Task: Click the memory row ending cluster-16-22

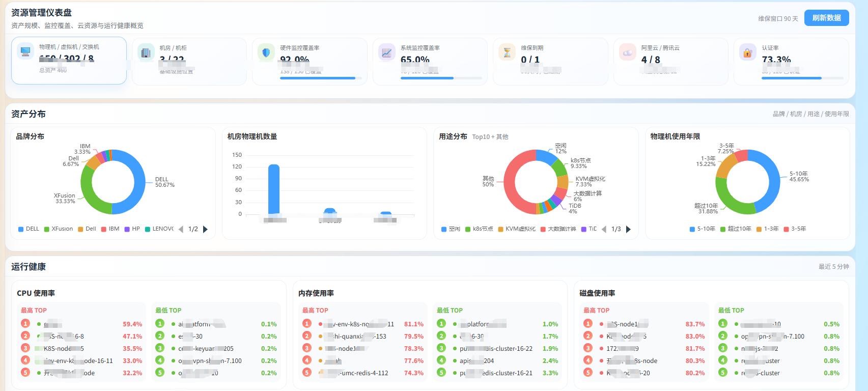Action: (x=497, y=349)
